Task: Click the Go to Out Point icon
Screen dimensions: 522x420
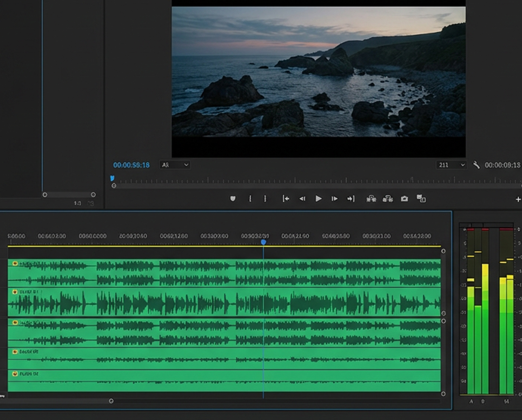Action: (x=351, y=198)
